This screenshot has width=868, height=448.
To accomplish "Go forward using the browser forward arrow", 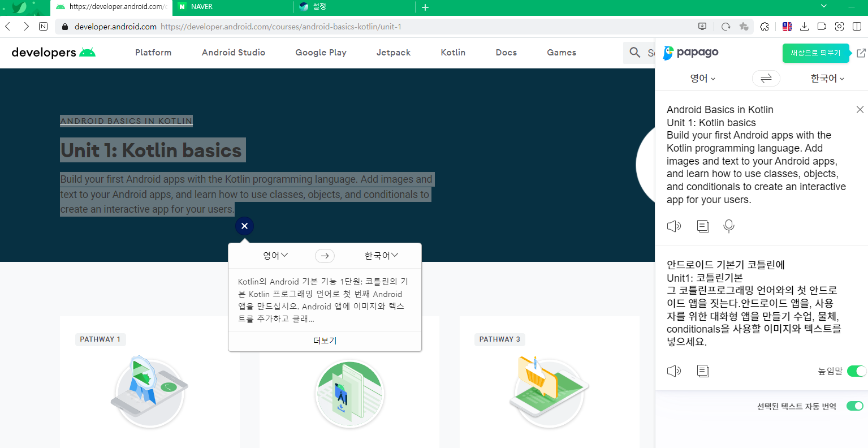I will 26,27.
